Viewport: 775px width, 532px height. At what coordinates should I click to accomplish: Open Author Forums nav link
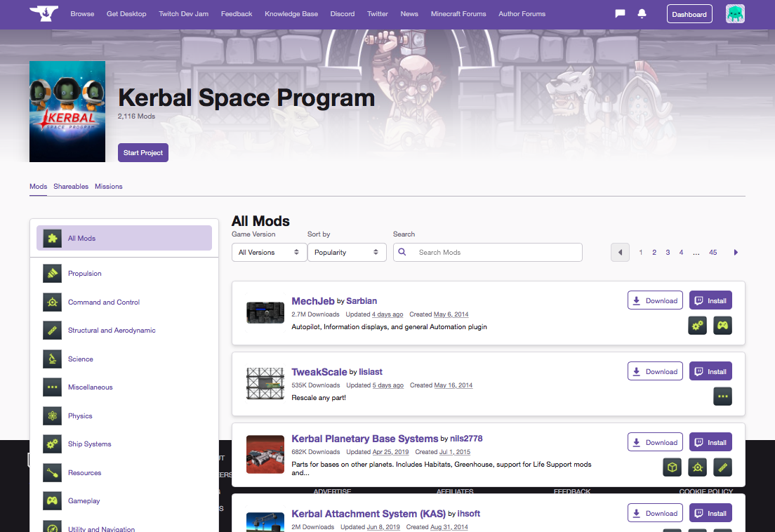click(x=522, y=14)
